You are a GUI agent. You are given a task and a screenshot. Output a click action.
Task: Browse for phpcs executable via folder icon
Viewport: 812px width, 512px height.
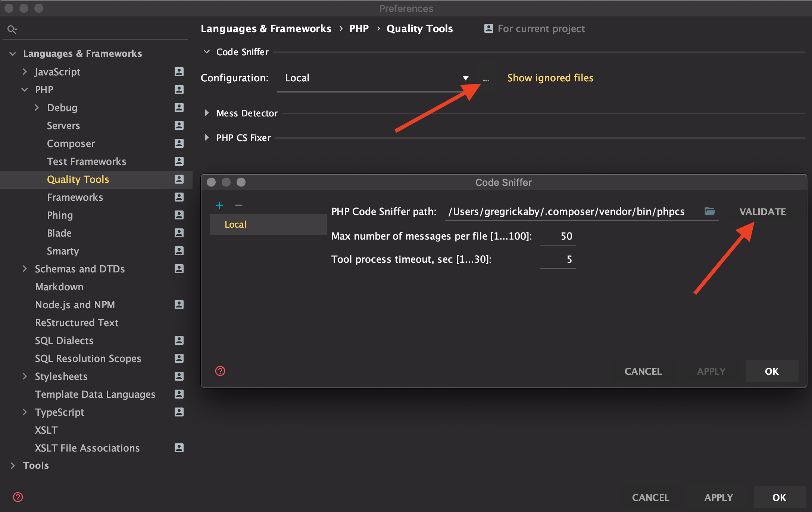pos(710,211)
